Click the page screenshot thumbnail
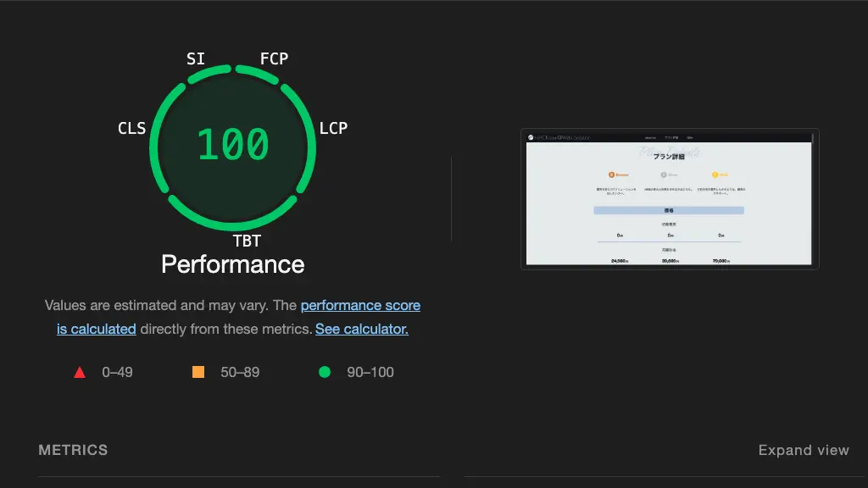The width and height of the screenshot is (868, 488). 670,199
